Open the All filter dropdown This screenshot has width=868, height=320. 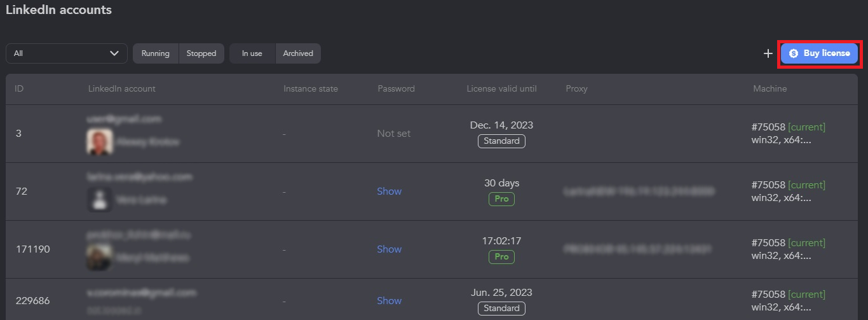coord(67,53)
